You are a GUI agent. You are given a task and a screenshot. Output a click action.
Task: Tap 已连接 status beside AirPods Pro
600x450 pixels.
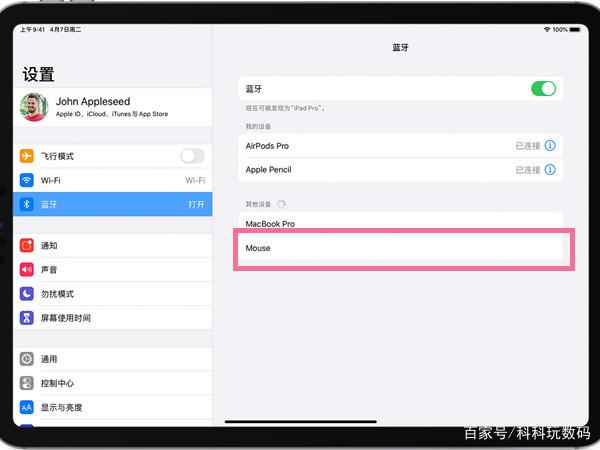pos(528,146)
